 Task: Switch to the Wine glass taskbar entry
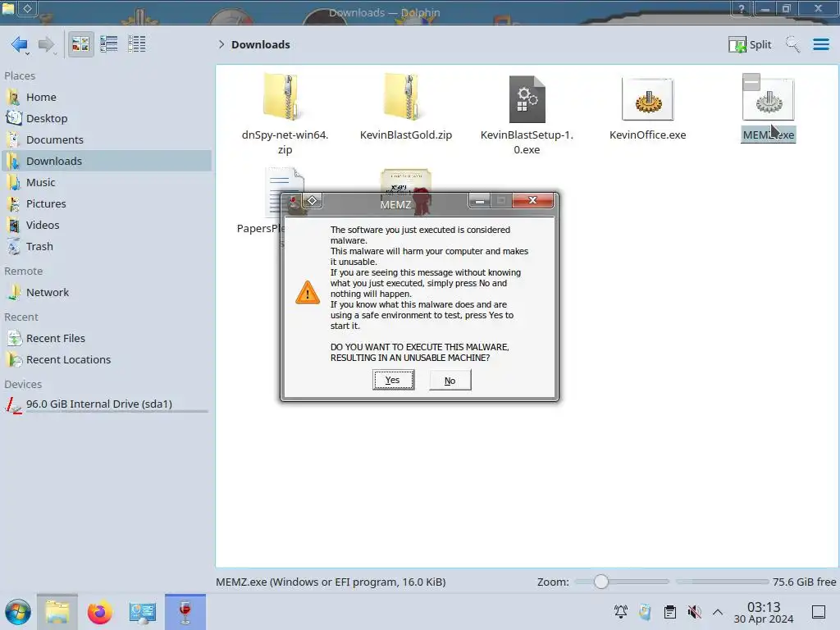(x=185, y=612)
